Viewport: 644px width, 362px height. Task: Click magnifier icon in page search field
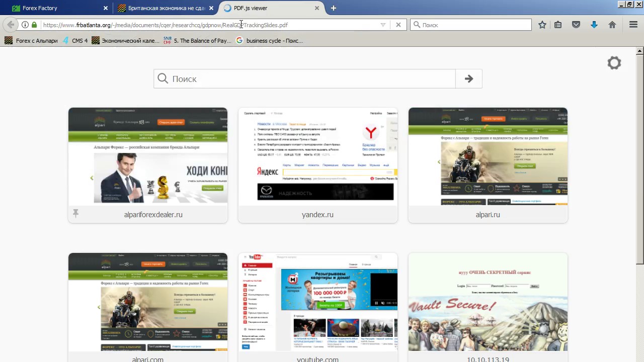pyautogui.click(x=163, y=78)
